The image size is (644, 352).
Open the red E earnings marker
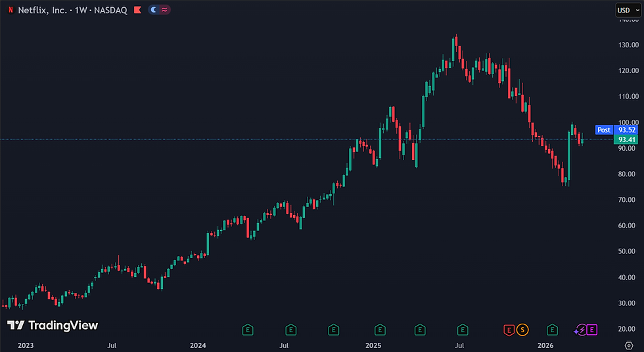[x=509, y=330]
